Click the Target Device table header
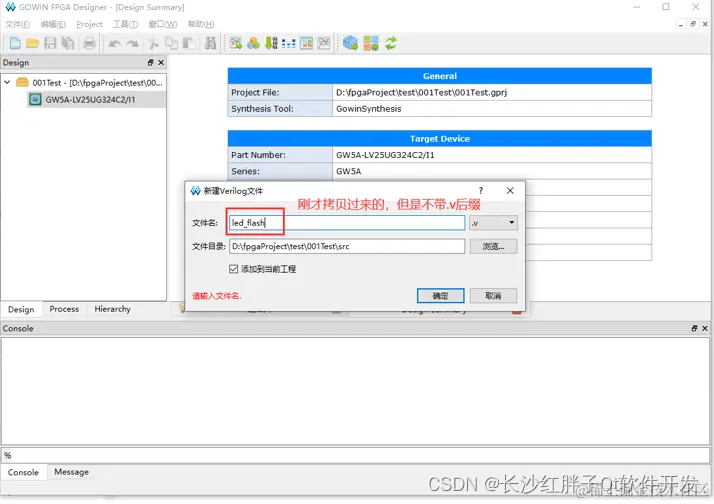 pyautogui.click(x=439, y=138)
